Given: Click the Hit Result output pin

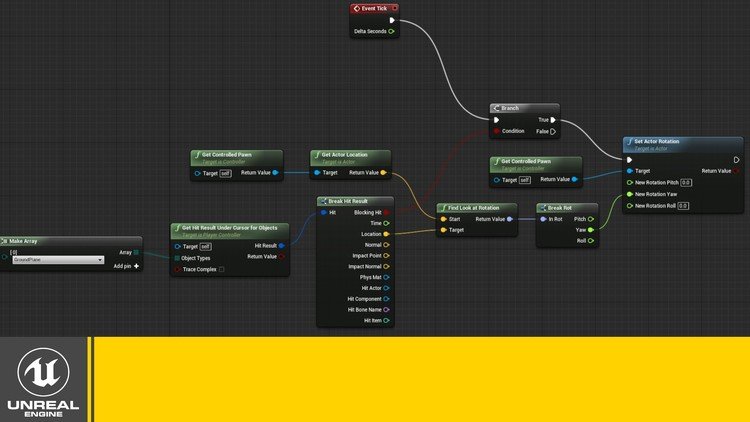Looking at the screenshot, I should (x=282, y=246).
